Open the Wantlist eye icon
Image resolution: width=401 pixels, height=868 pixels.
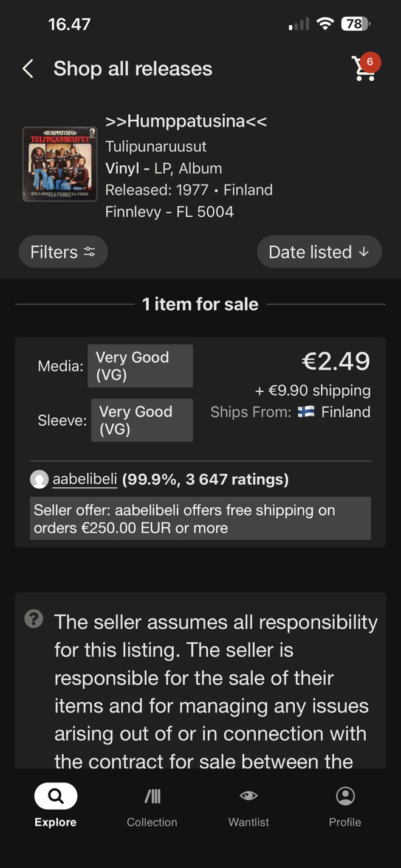coord(248,796)
